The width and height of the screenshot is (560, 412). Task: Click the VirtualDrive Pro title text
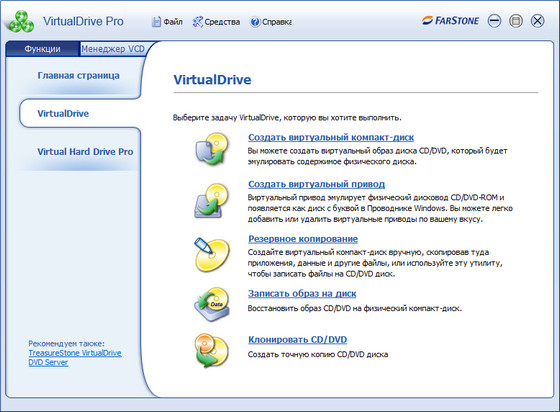83,21
